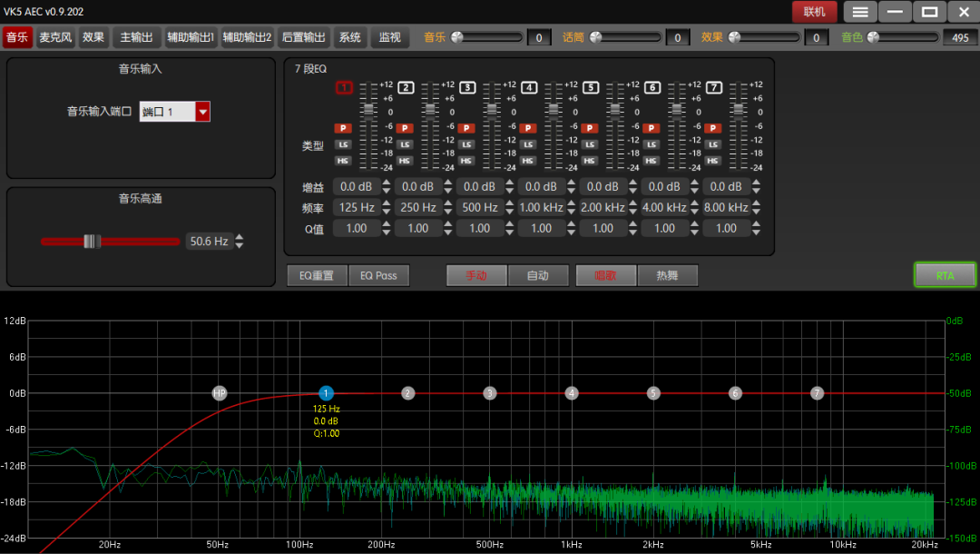Open the 系统 tab

coord(350,37)
